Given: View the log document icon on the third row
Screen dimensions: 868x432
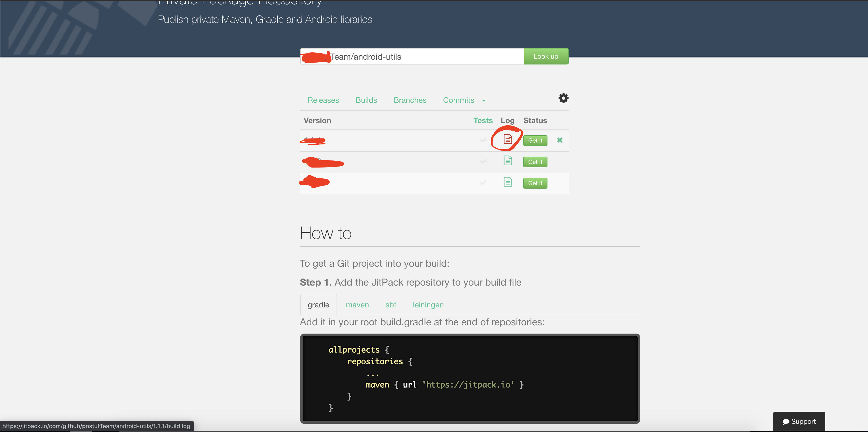Looking at the screenshot, I should click(x=507, y=182).
